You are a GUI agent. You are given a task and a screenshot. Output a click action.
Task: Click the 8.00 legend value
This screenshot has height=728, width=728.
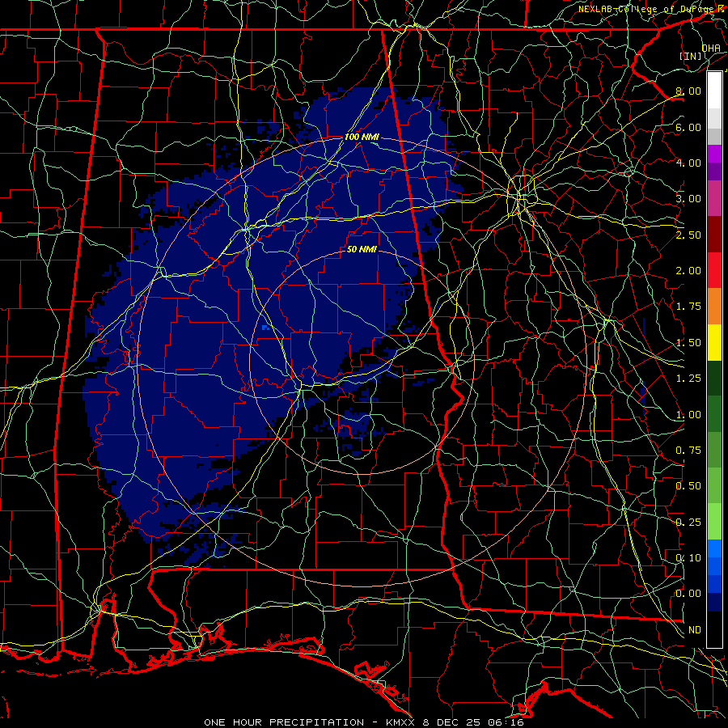click(x=688, y=91)
